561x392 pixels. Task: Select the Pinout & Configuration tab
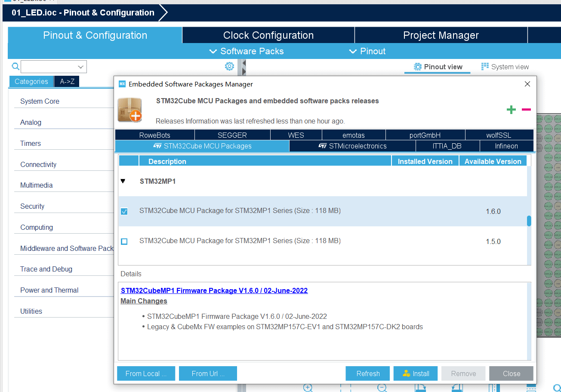pyautogui.click(x=95, y=35)
